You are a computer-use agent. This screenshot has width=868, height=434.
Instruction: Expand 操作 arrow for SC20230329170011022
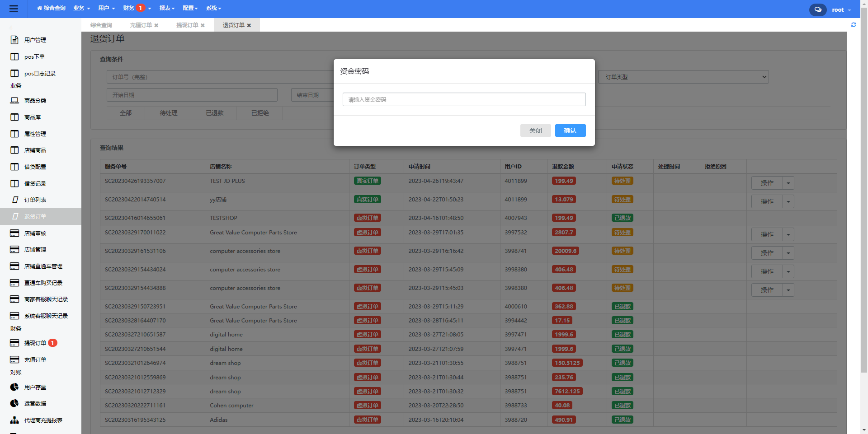pos(788,234)
